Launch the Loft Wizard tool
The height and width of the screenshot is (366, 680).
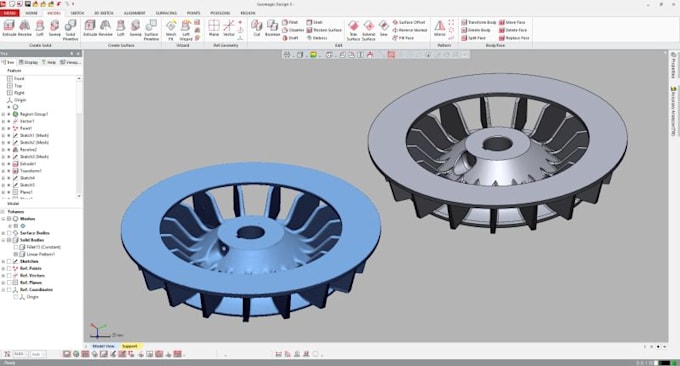186,30
